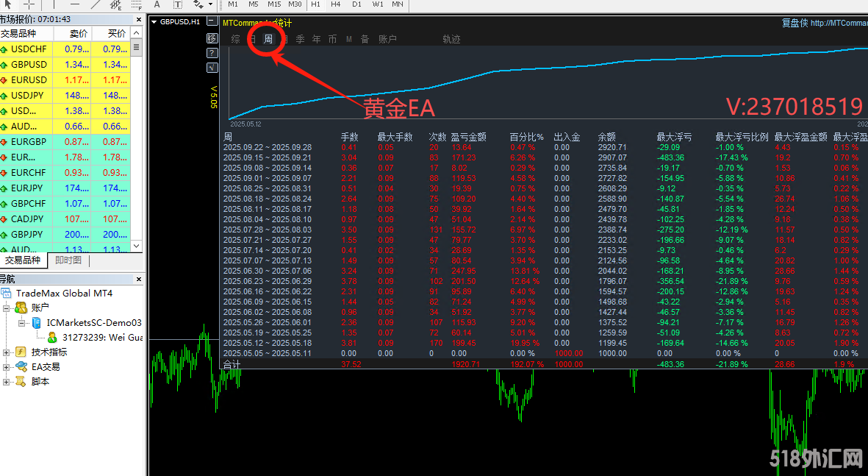Switch to the 即时图 tab
868x476 pixels.
pos(68,260)
